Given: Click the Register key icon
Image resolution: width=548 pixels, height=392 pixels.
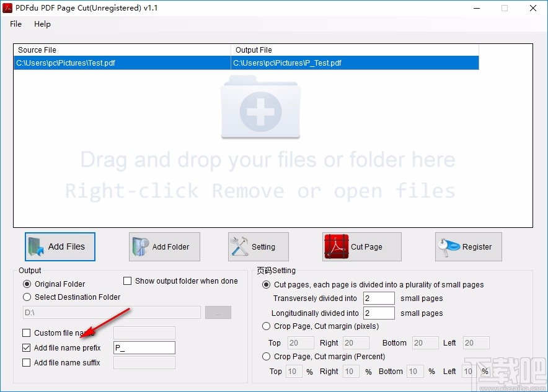Looking at the screenshot, I should click(448, 246).
